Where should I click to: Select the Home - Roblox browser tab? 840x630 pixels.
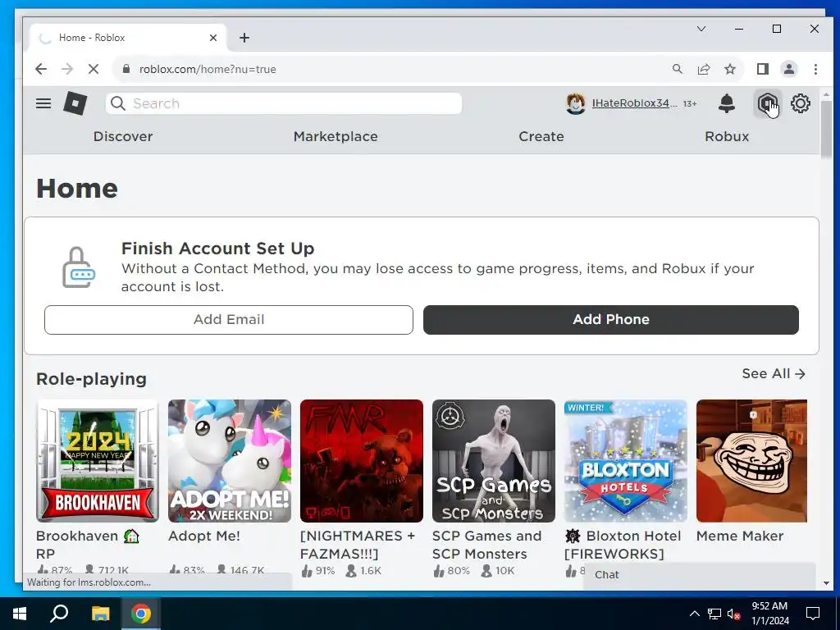129,38
